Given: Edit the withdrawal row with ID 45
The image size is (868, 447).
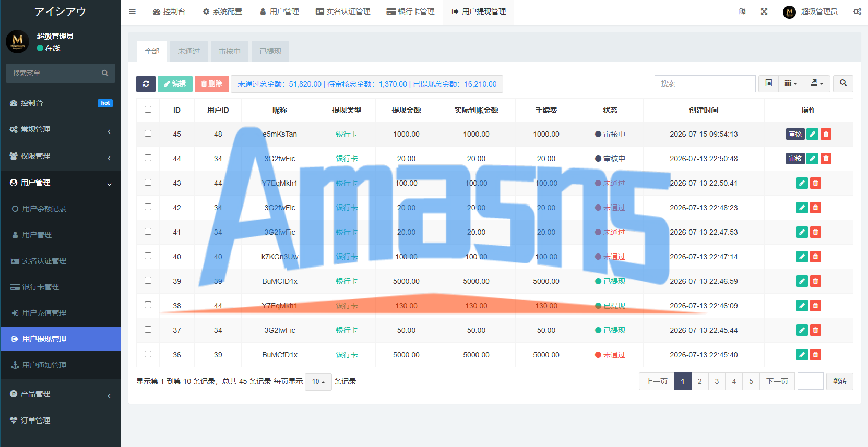Looking at the screenshot, I should pos(812,134).
